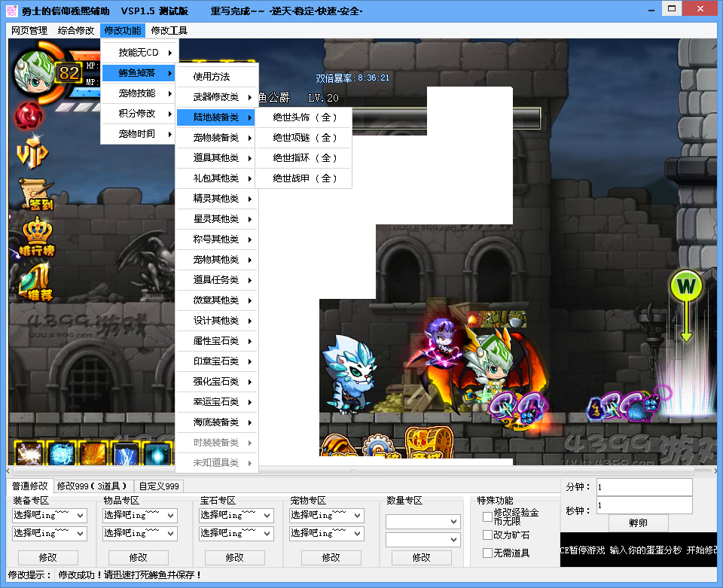
Task: Click the red orb icon below avatar
Action: click(29, 116)
